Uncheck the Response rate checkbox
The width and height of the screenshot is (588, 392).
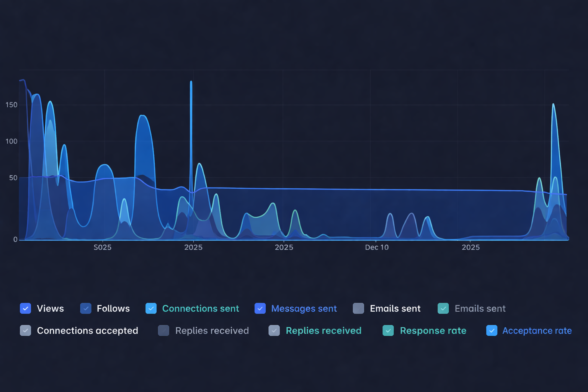click(x=388, y=331)
